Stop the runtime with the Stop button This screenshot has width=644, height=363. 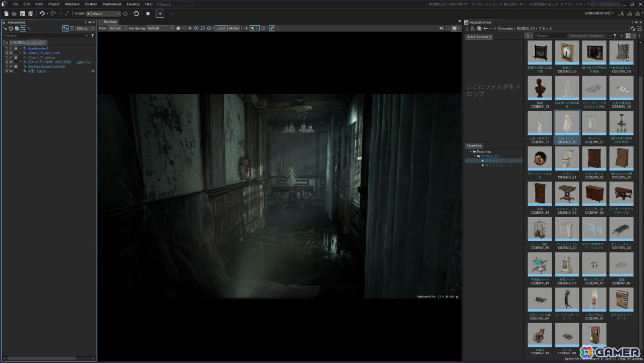[x=148, y=13]
